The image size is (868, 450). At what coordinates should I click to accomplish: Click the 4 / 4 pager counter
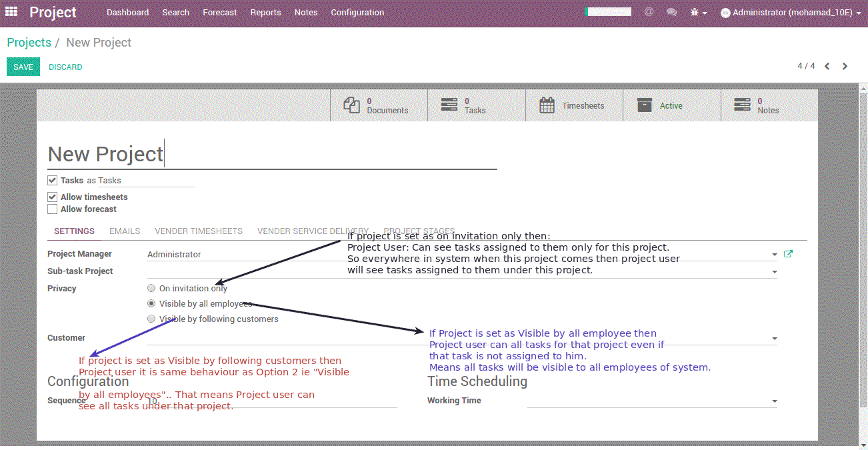tap(806, 66)
